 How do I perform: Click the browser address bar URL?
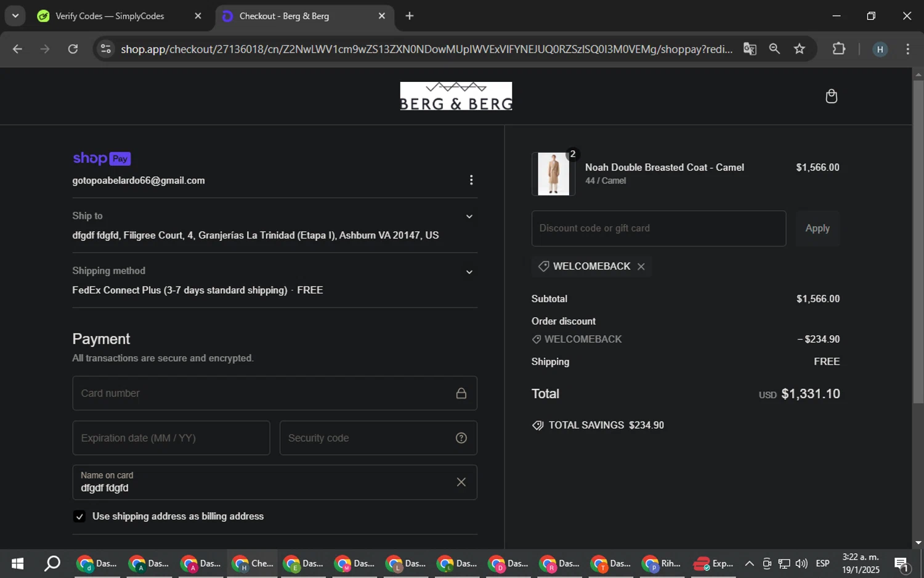click(426, 49)
